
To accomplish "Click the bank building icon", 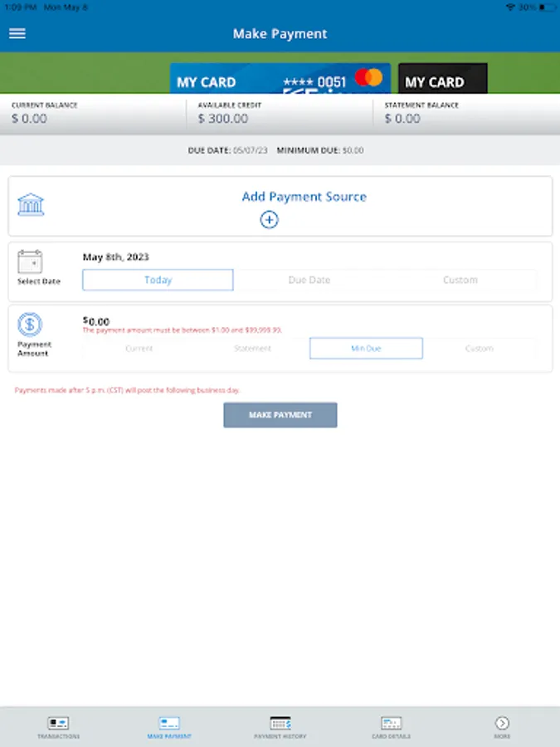I will (31, 204).
